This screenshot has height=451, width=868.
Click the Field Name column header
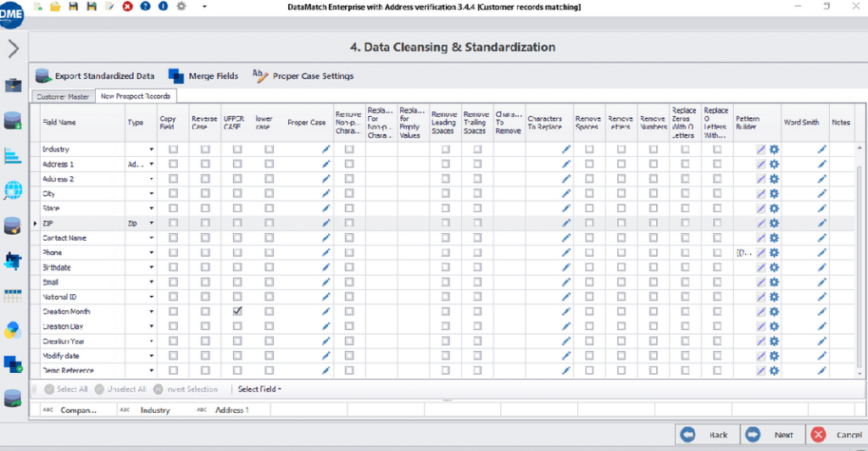tap(83, 122)
